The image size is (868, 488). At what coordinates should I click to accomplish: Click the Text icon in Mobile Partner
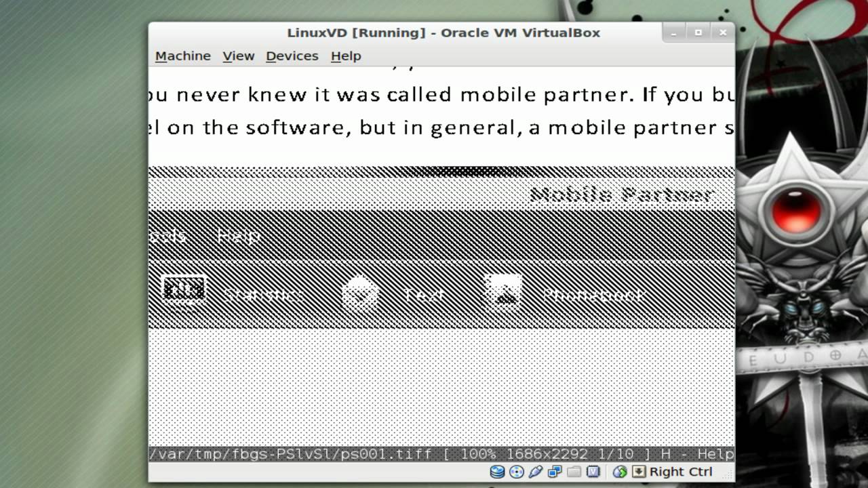pyautogui.click(x=359, y=293)
